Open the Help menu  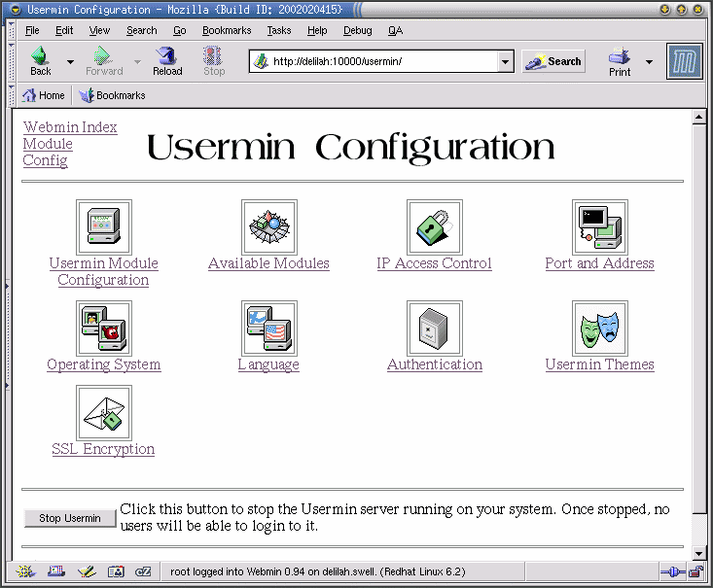(317, 30)
